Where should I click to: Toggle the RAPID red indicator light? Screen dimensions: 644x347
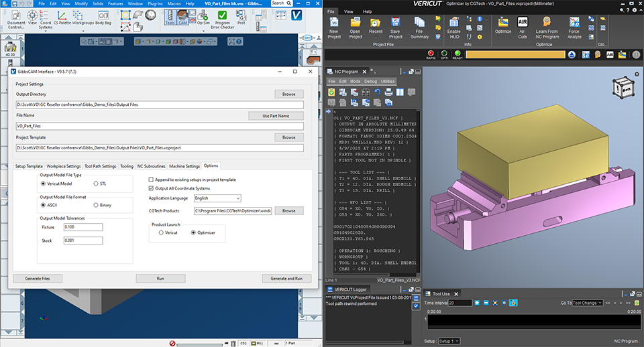[431, 54]
